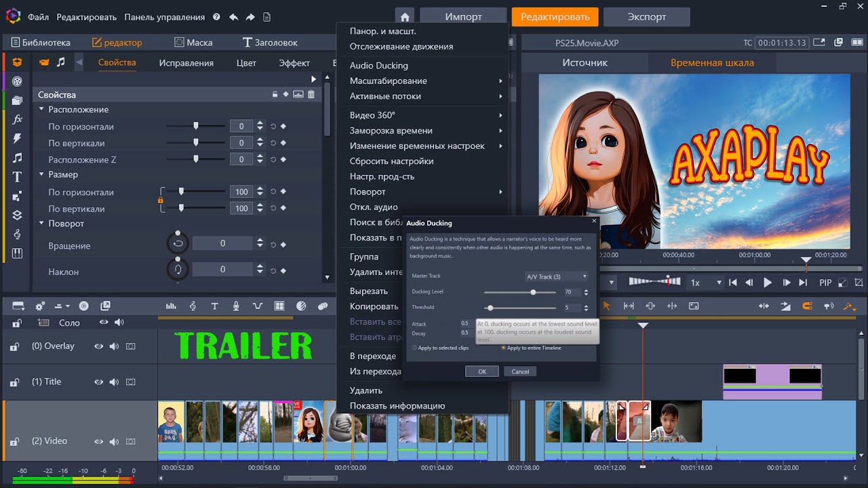This screenshot has height=488, width=868.
Task: Select 'Apply to selected clips' radio button
Action: 416,348
